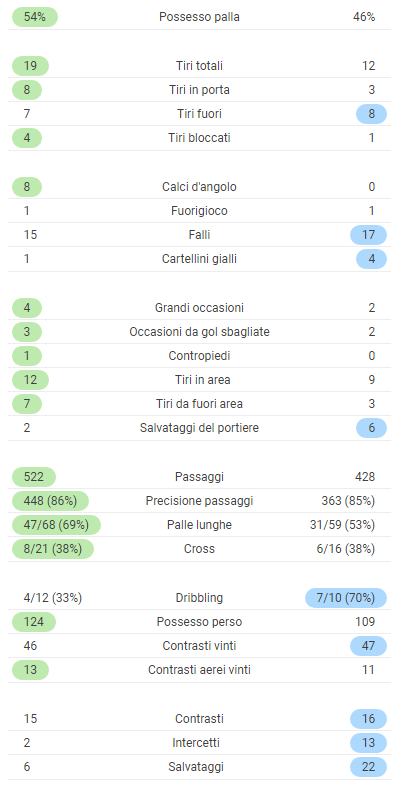Screen dimensions: 398x797
Task: Click the green 8/21 (38%) Cross badge
Action: coord(53,549)
